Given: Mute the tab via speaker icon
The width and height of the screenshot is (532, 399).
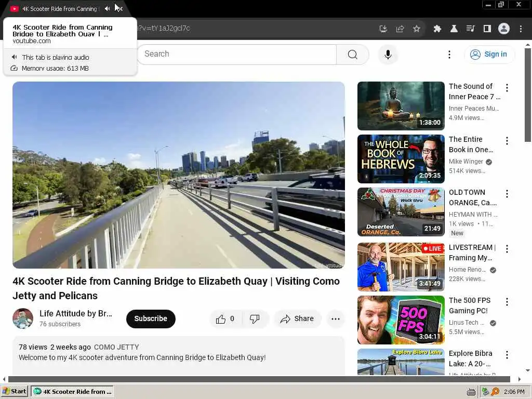Looking at the screenshot, I should pos(107,9).
